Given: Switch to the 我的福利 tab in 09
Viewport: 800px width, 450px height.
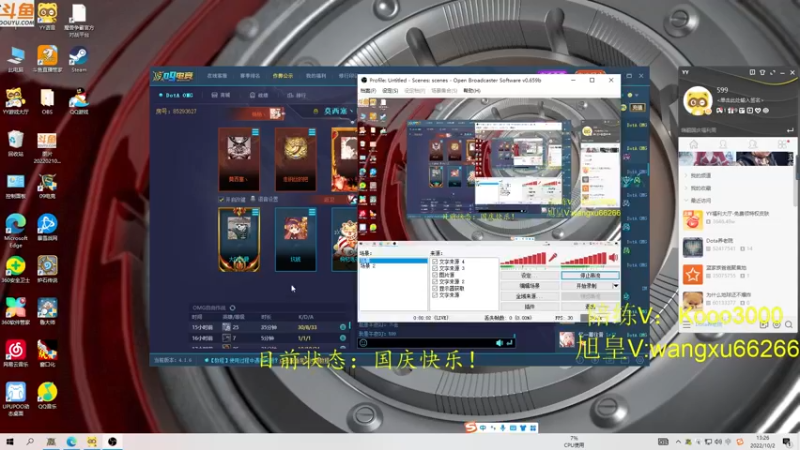Looking at the screenshot, I should click(316, 76).
